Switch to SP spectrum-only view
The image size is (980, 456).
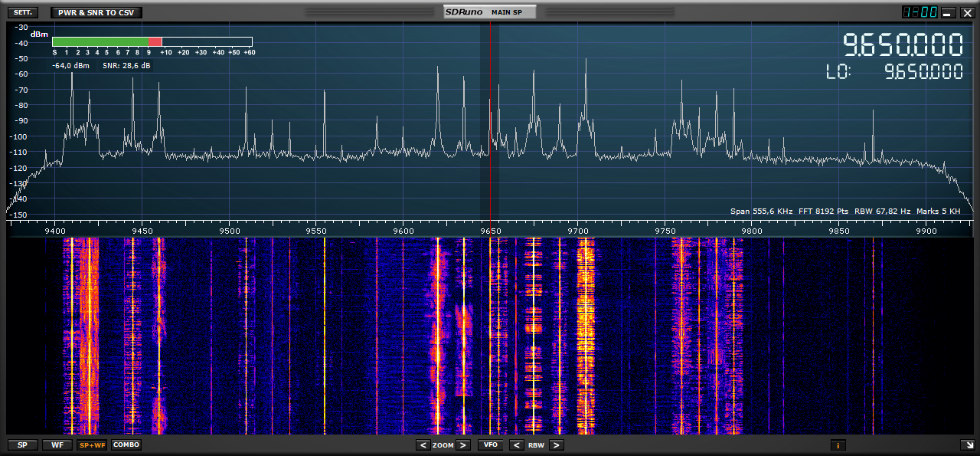coord(21,445)
